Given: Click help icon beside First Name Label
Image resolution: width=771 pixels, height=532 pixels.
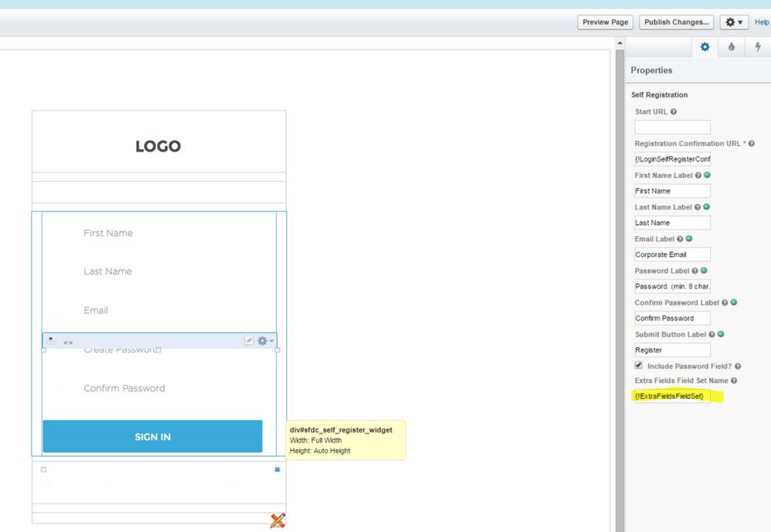Looking at the screenshot, I should click(698, 176).
